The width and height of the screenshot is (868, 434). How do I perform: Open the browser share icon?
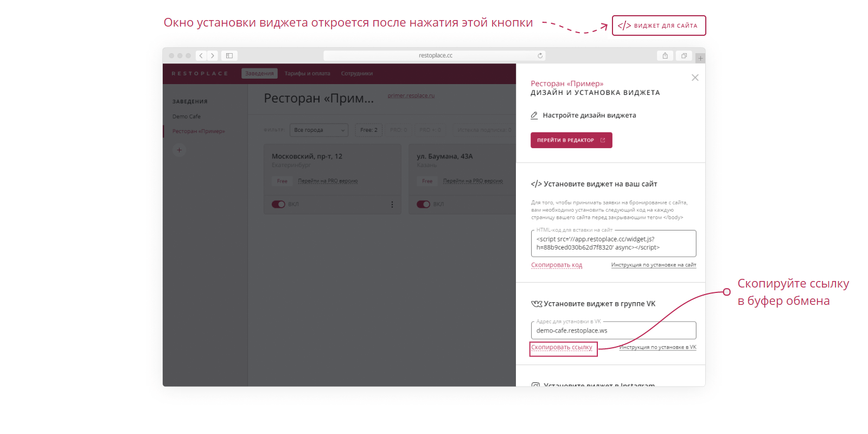(x=665, y=55)
